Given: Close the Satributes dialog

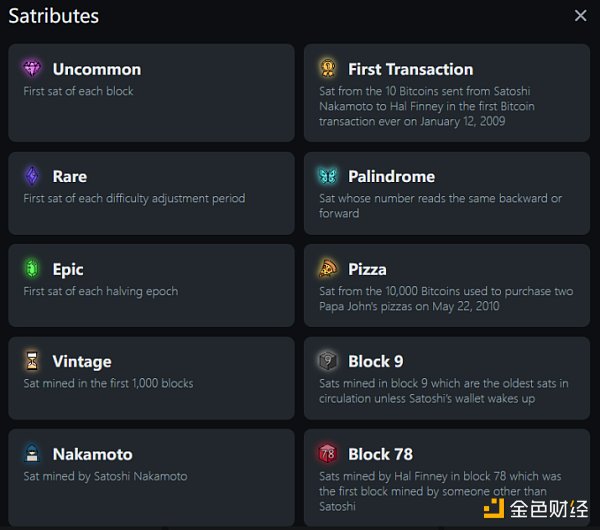Looking at the screenshot, I should pyautogui.click(x=580, y=16).
